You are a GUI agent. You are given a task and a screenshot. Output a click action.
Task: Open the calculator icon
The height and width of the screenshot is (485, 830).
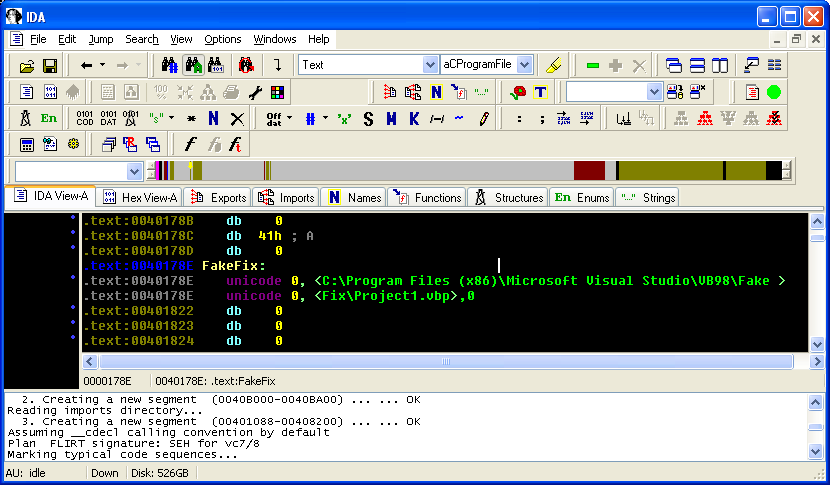click(x=26, y=145)
